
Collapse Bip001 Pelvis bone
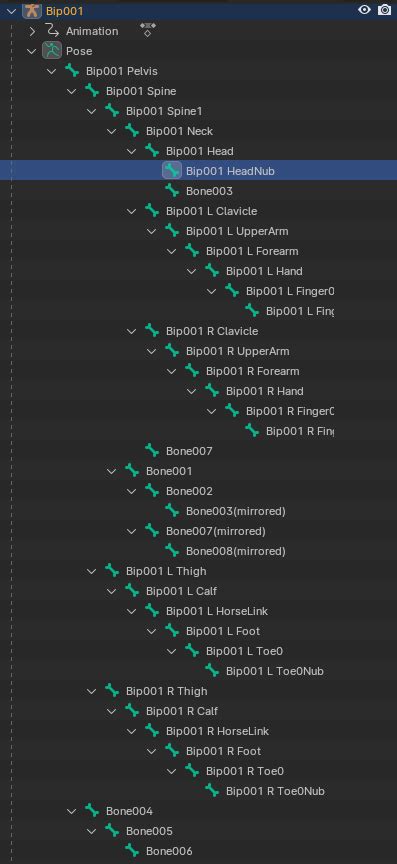52,71
